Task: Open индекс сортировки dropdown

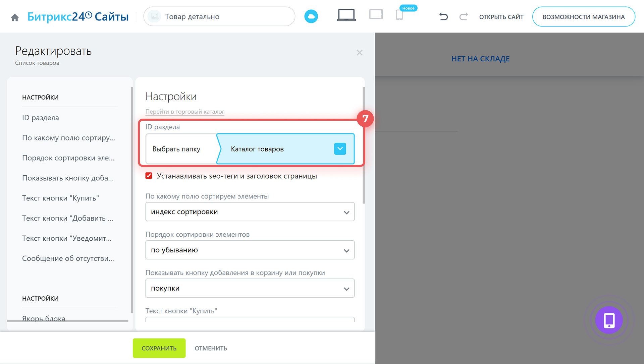Action: click(250, 212)
